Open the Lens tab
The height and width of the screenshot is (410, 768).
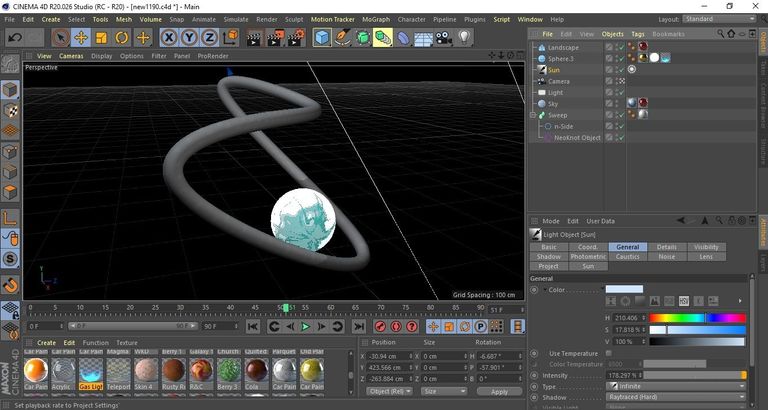pos(706,257)
